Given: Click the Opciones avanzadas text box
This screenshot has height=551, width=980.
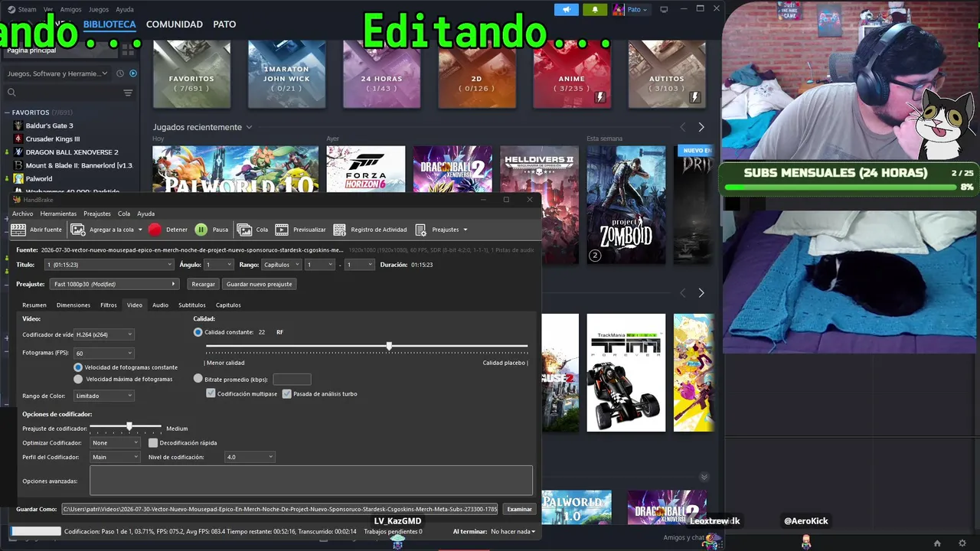Looking at the screenshot, I should (311, 481).
